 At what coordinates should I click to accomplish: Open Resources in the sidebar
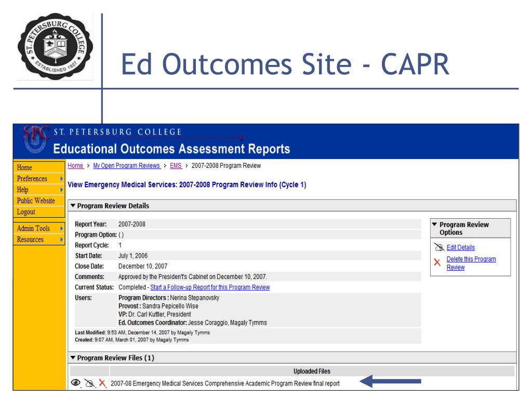[x=30, y=240]
